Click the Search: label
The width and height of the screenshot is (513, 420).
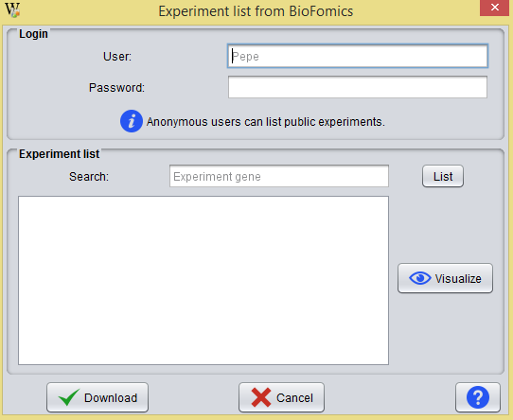[89, 176]
